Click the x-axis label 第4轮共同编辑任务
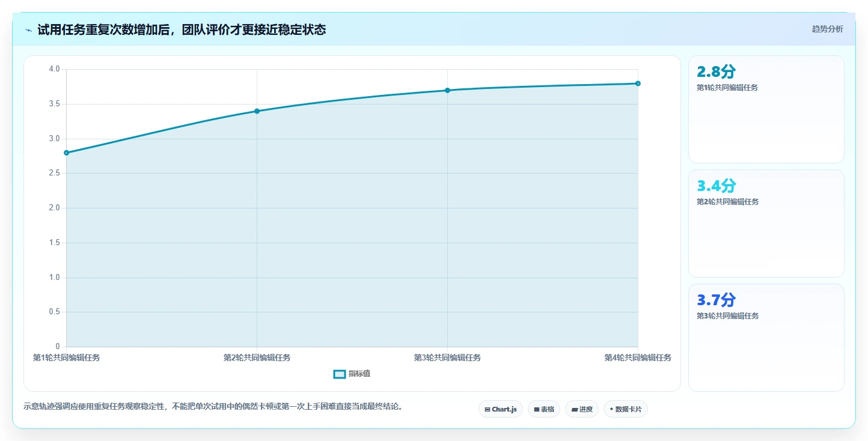Viewport: 868px width, 441px height. pos(638,357)
